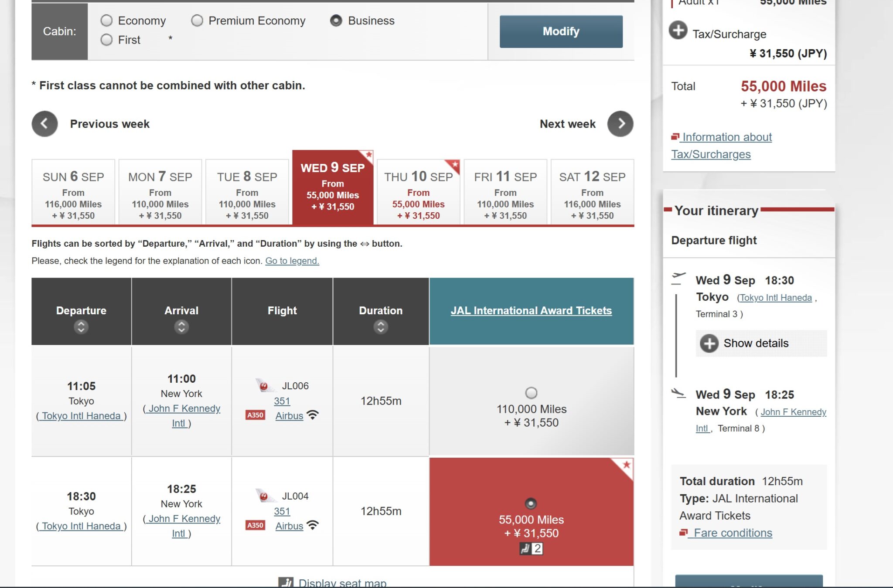Select the First cabin radio button
The image size is (893, 588).
coord(106,40)
